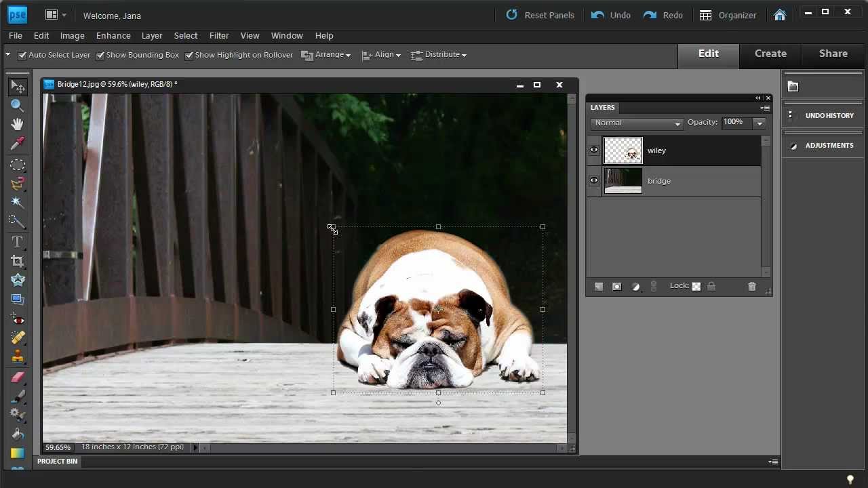The width and height of the screenshot is (868, 488).
Task: Select the bridge layer thumbnail
Action: 623,181
